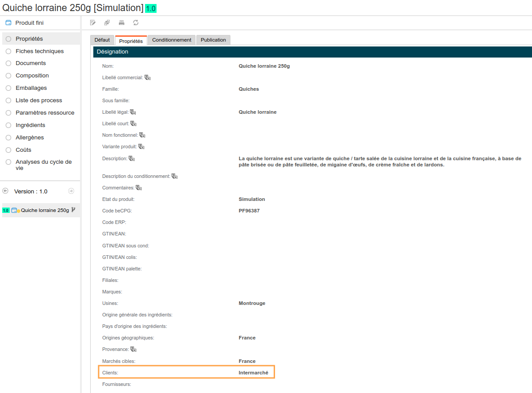Viewport: 532px width, 393px height.
Task: Open the Publication tab
Action: pos(213,40)
